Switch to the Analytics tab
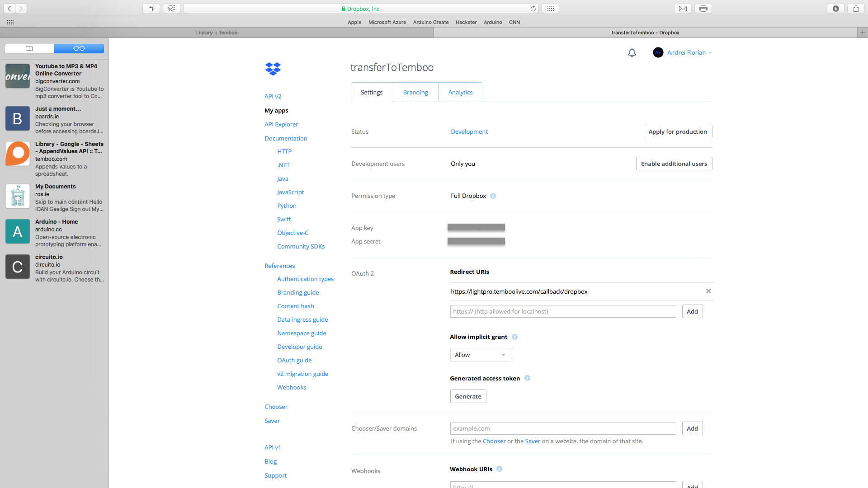868x488 pixels. point(460,92)
